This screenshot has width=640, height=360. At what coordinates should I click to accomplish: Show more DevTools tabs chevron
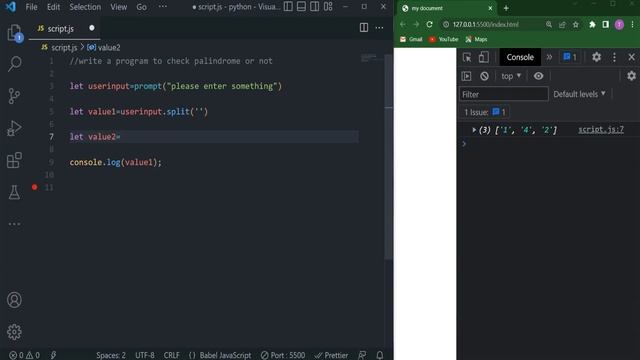pyautogui.click(x=549, y=57)
